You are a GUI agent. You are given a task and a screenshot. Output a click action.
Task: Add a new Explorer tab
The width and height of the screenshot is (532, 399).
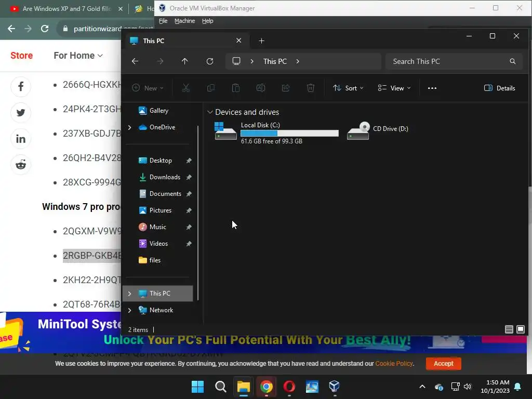pos(262,41)
